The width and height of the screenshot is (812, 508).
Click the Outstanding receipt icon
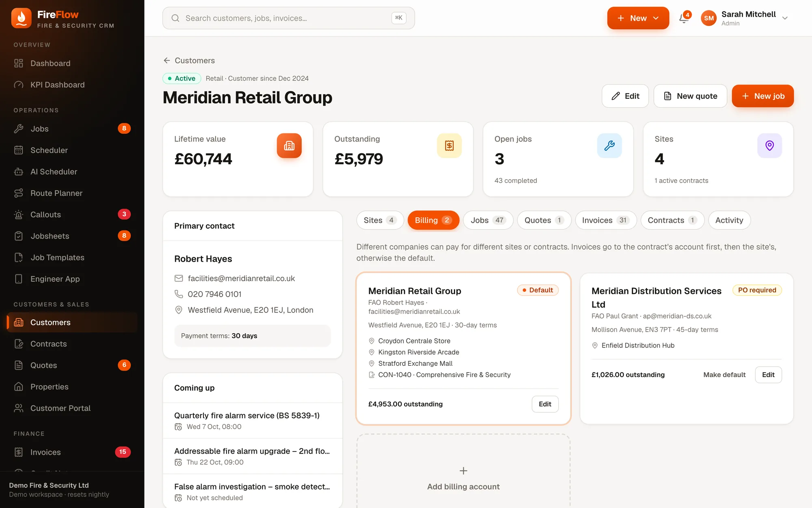click(449, 145)
